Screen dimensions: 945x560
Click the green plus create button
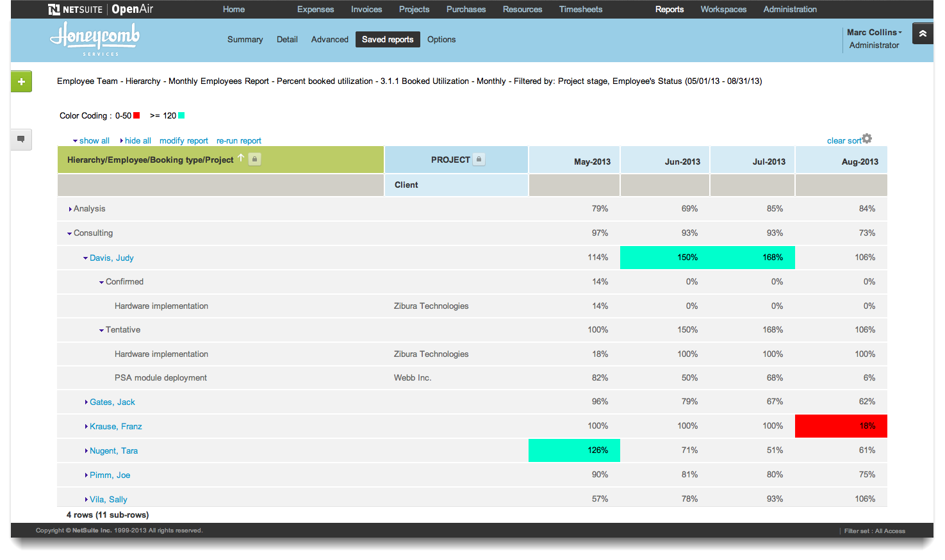coord(21,81)
